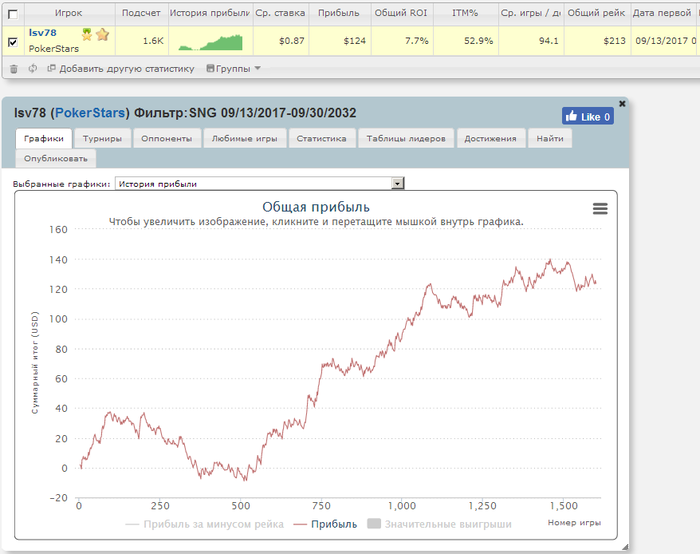
Task: Open the Достижения tab
Action: click(x=490, y=139)
